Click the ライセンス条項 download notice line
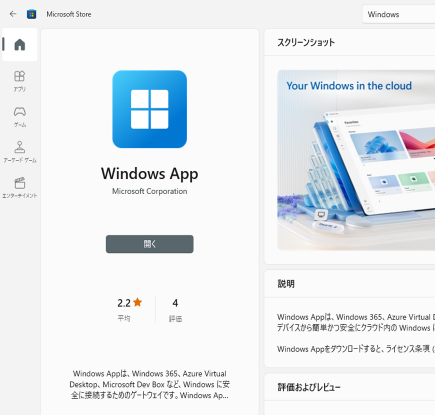435x415 pixels. pyautogui.click(x=356, y=349)
